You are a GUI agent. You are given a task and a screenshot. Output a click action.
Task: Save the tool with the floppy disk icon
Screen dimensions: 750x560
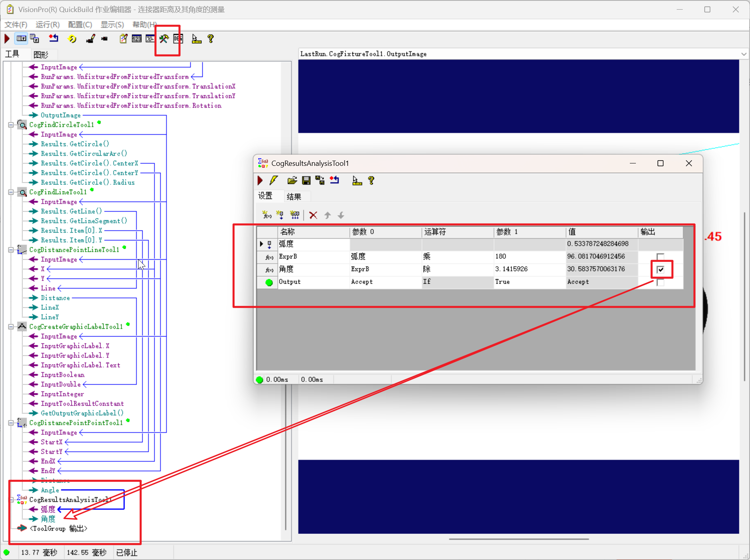click(306, 181)
